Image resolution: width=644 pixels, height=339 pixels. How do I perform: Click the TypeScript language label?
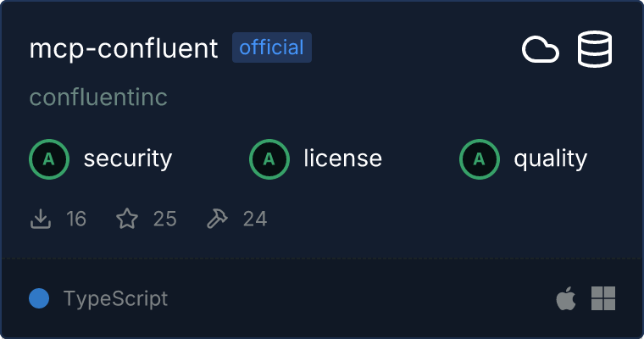[115, 298]
